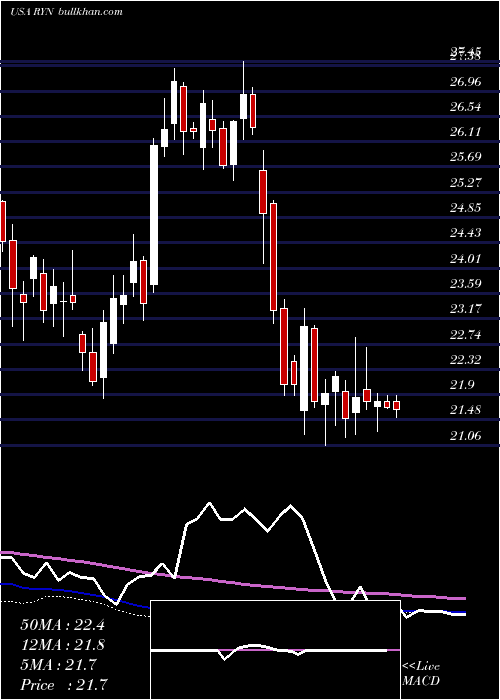Screen dimensions: 500x700
Task: Click the Price : 21.7 reading
Action: point(64,684)
